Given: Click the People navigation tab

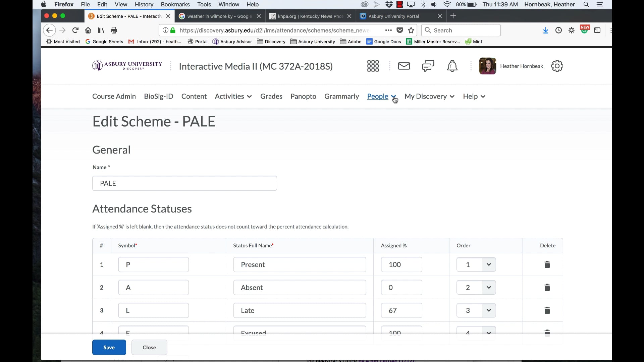Looking at the screenshot, I should point(378,96).
